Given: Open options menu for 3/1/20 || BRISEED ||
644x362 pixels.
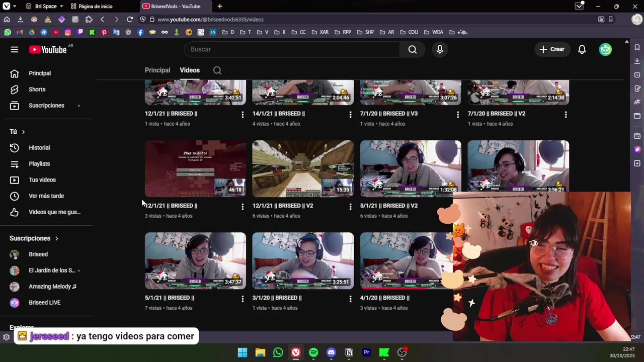Looking at the screenshot, I should (x=350, y=299).
